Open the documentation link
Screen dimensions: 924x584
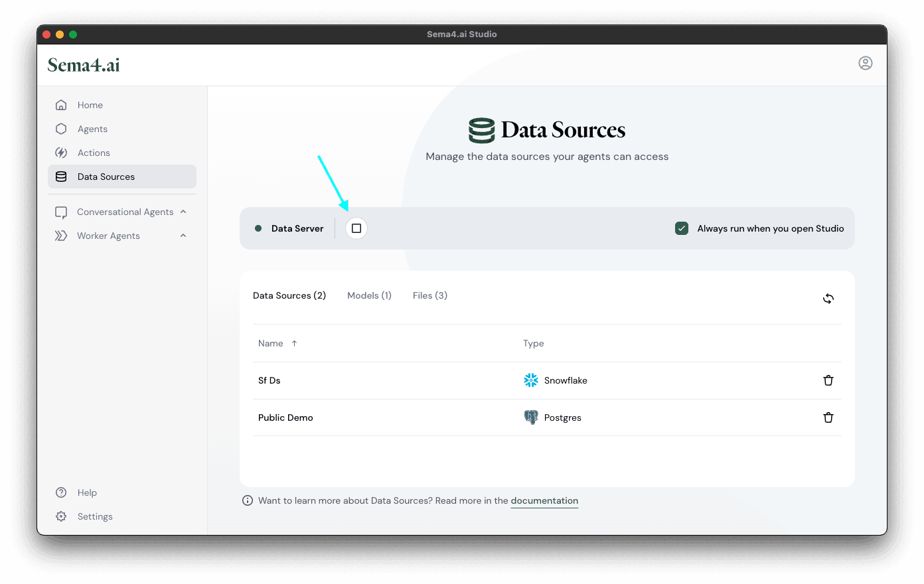544,500
